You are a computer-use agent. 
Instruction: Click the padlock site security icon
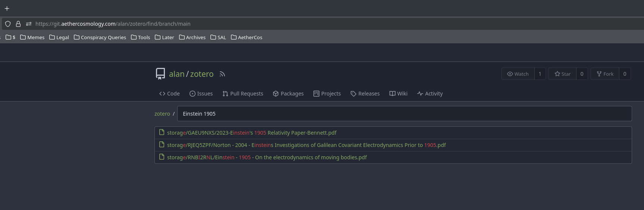(x=18, y=24)
